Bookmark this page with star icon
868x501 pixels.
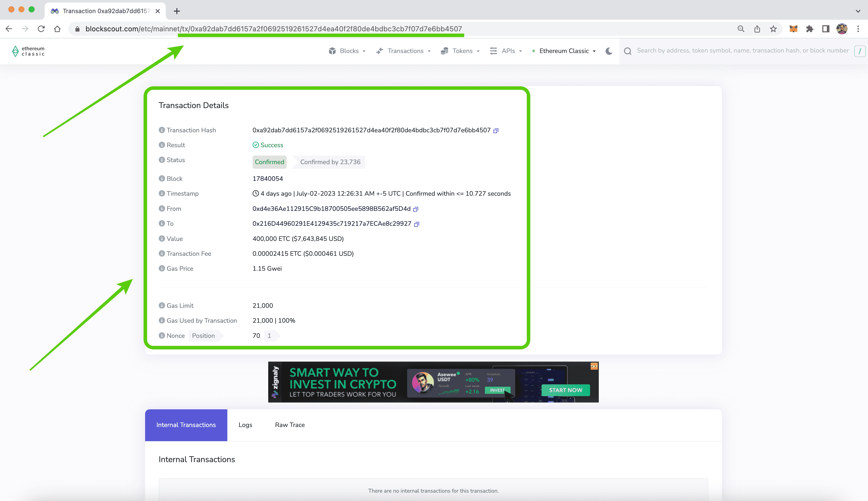coord(773,29)
